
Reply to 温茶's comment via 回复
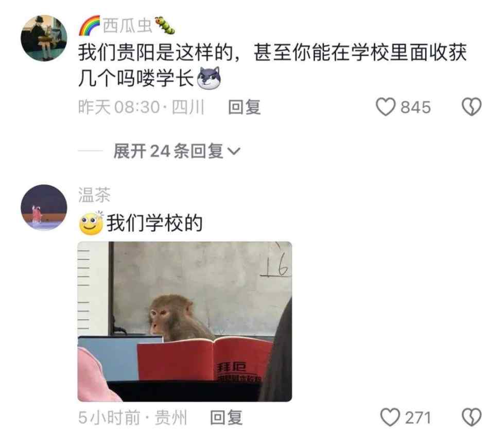pyautogui.click(x=227, y=418)
